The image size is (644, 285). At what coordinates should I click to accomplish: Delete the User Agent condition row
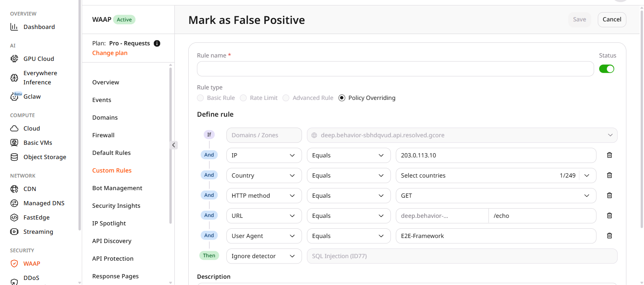[610, 236]
